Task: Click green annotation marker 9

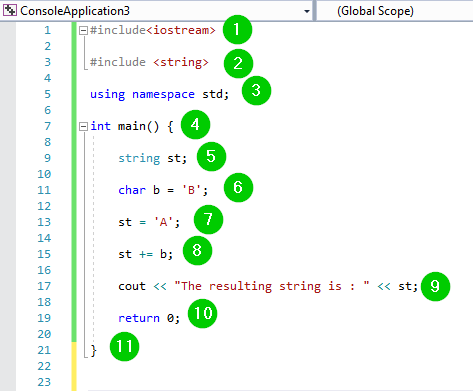Action: [x=435, y=286]
